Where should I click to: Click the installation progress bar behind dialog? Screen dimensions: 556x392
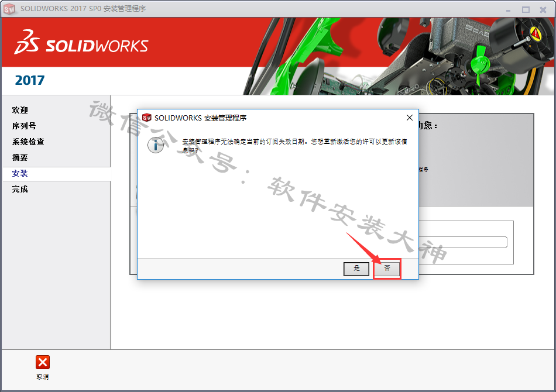[x=463, y=242]
